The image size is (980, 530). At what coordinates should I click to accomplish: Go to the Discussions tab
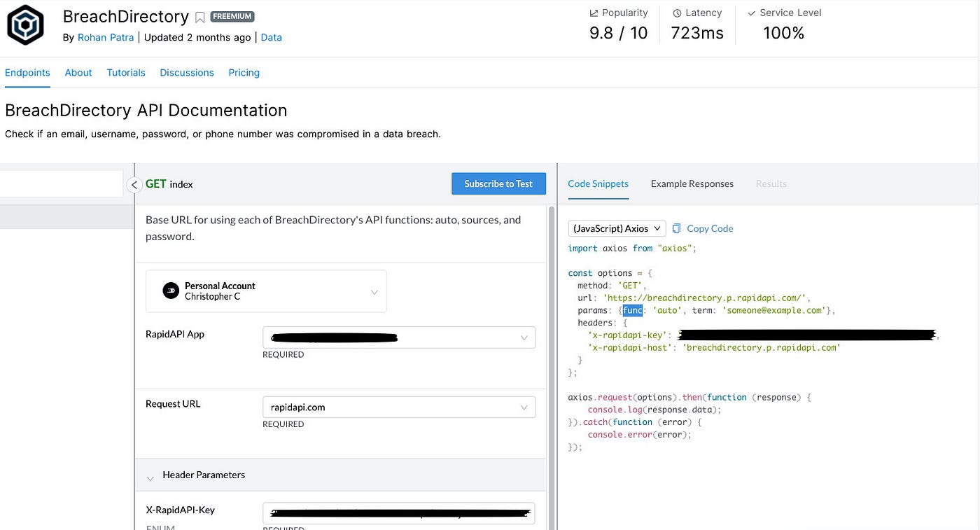[x=187, y=73]
